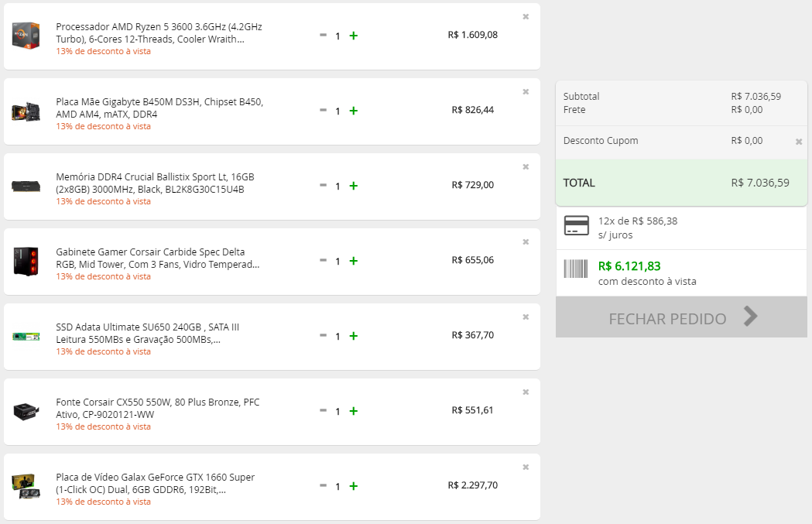812x524 pixels.
Task: Click discount text under Ryzen processor
Action: (104, 51)
